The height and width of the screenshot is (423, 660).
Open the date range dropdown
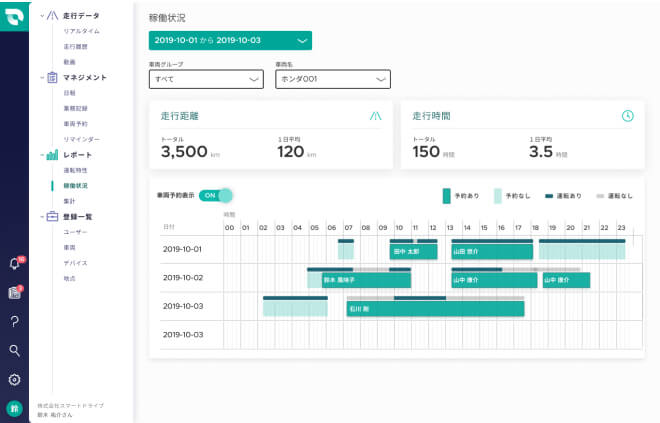[230, 41]
